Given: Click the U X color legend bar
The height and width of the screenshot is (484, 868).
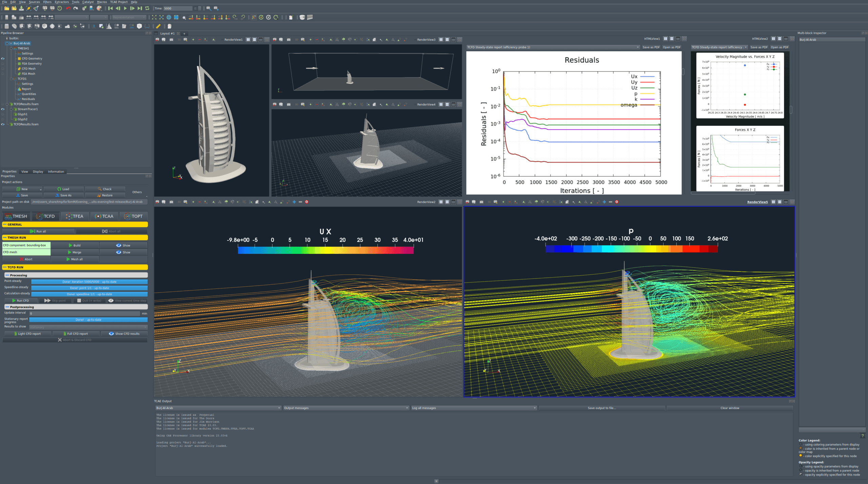Looking at the screenshot, I should click(325, 250).
